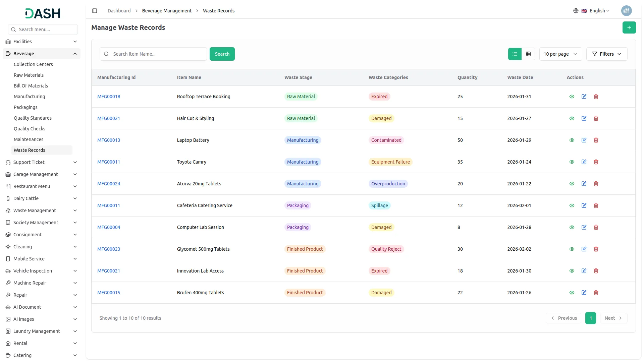View the Hair Cut & Styling record
The width and height of the screenshot is (644, 362).
click(572, 118)
